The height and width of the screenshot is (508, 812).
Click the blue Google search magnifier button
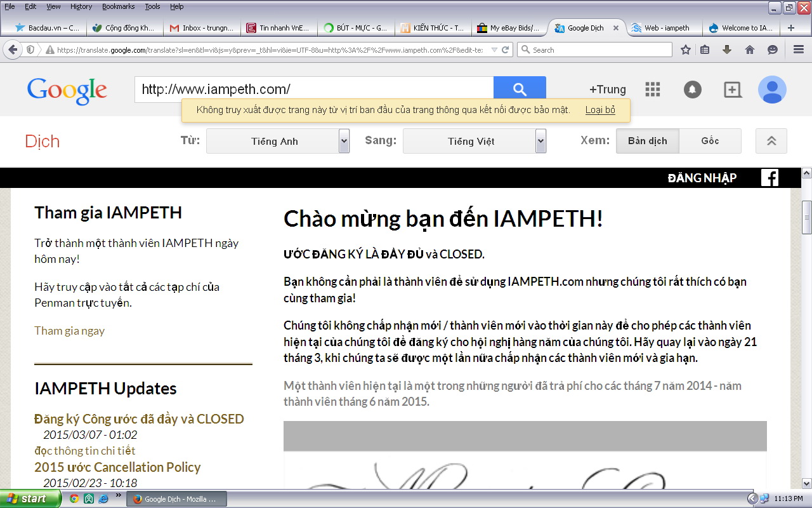click(520, 90)
